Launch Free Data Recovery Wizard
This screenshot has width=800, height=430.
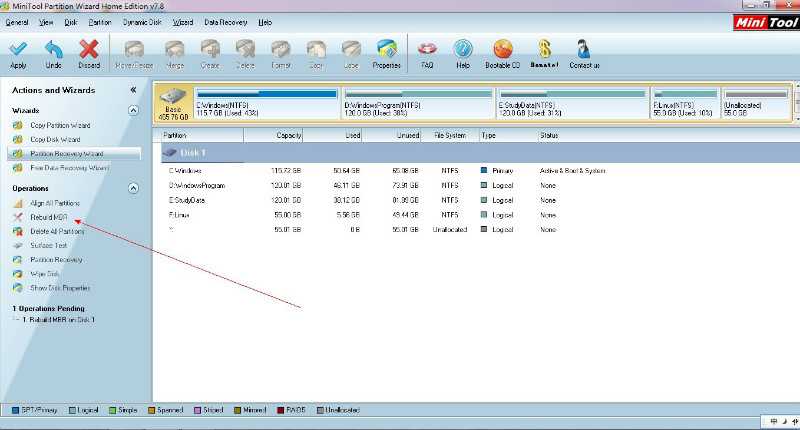click(x=69, y=168)
